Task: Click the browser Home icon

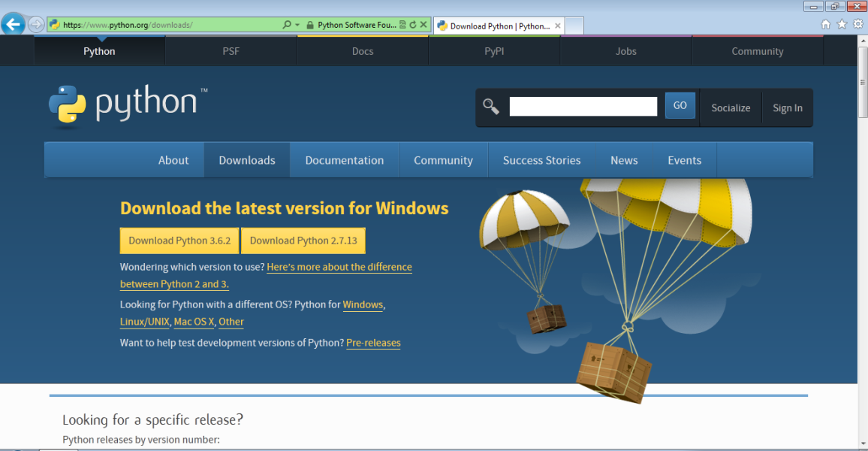Action: click(825, 24)
